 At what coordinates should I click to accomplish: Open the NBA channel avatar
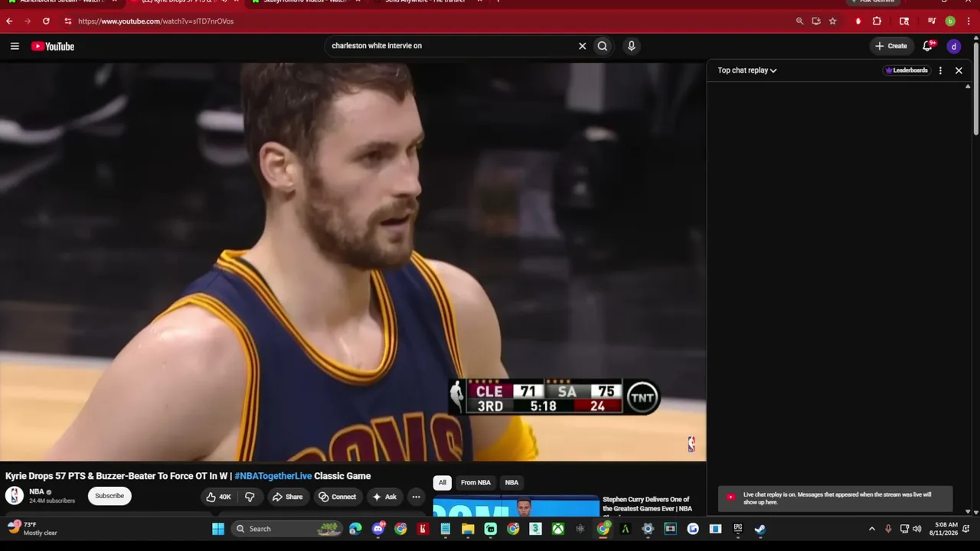tap(15, 495)
